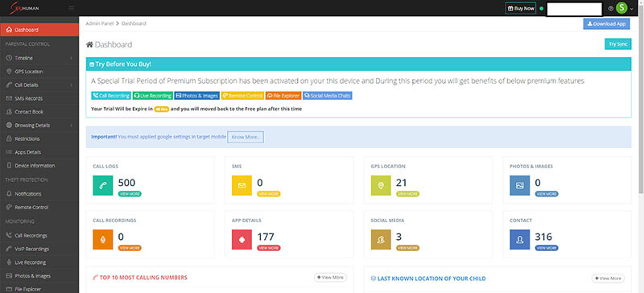Viewport: 644px width, 293px height.
Task: Click the home icon beside Dashboard heading
Action: (89, 44)
